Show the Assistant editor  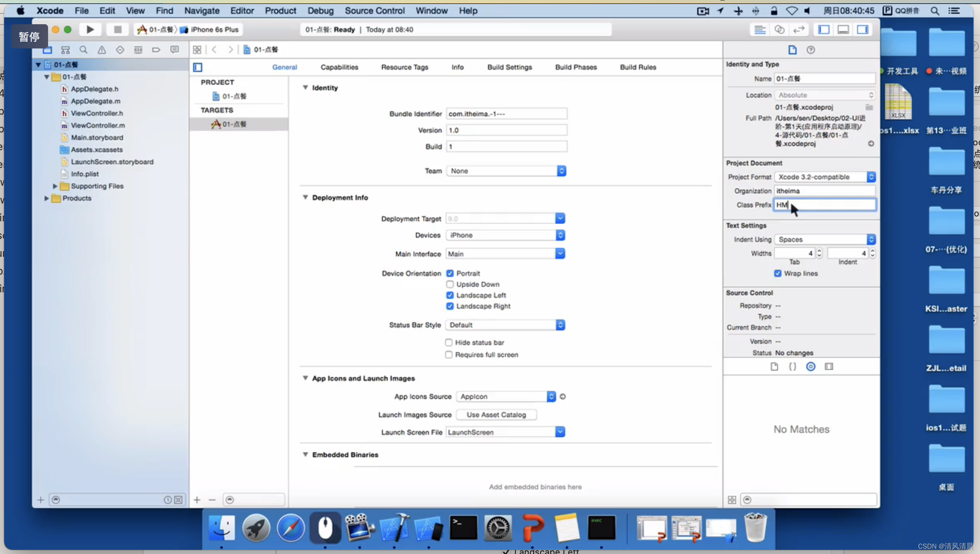tap(779, 29)
